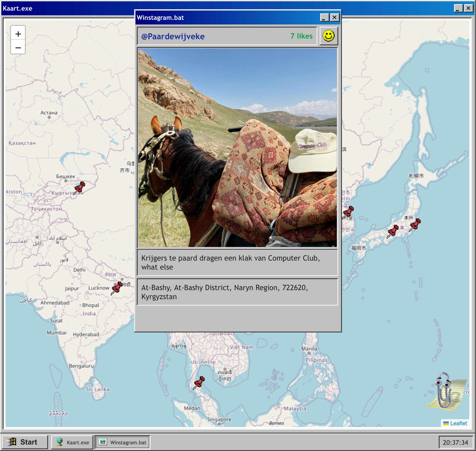
Task: Click the western pushpin in Japan
Action: pyautogui.click(x=393, y=231)
